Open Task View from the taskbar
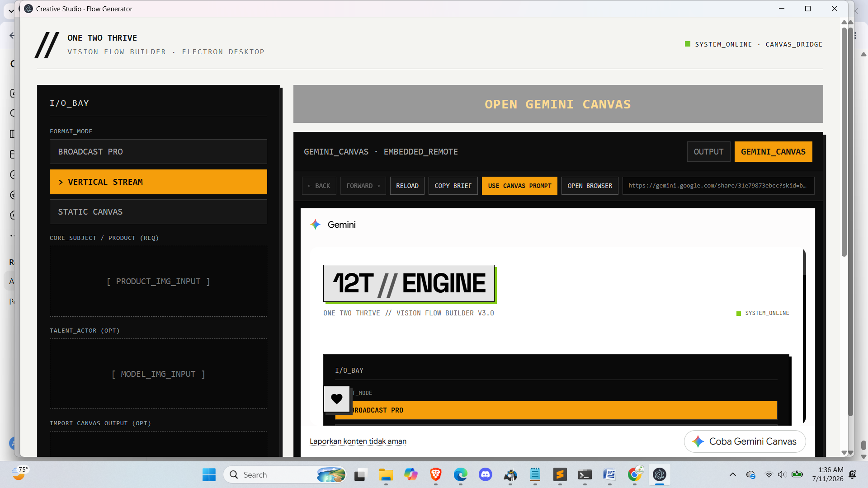The height and width of the screenshot is (488, 868). coord(360,474)
